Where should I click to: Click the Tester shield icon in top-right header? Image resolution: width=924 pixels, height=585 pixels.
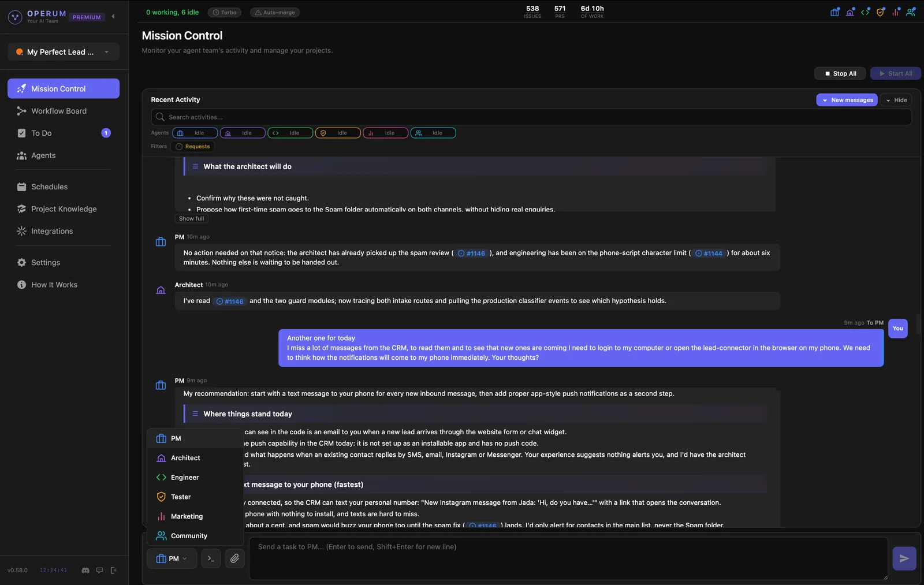(880, 12)
